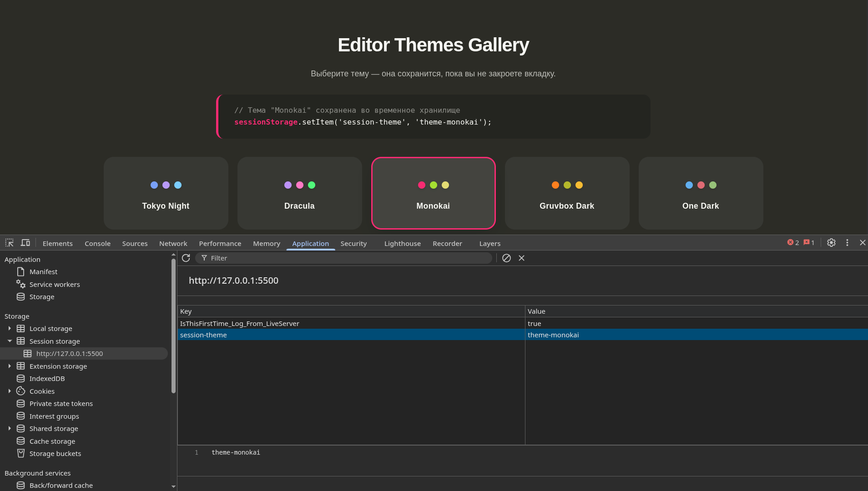Expand the Shared storage section

10,428
